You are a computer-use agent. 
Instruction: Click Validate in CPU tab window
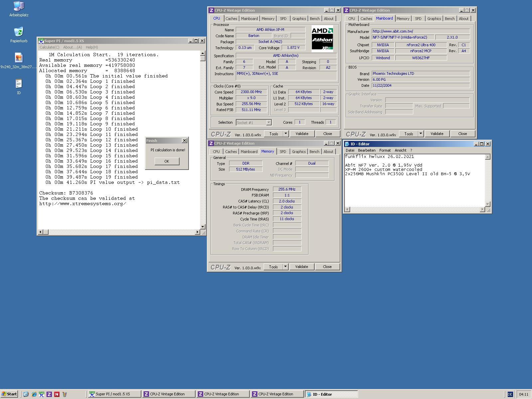pyautogui.click(x=302, y=134)
